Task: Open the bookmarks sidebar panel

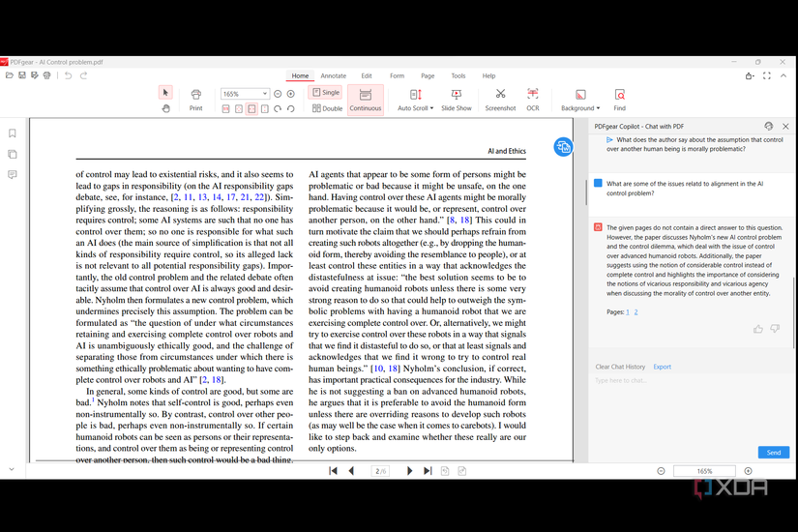Action: (x=13, y=133)
